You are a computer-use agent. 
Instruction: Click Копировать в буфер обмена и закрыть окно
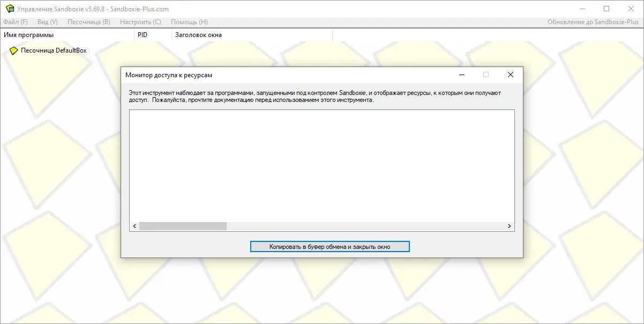click(330, 247)
